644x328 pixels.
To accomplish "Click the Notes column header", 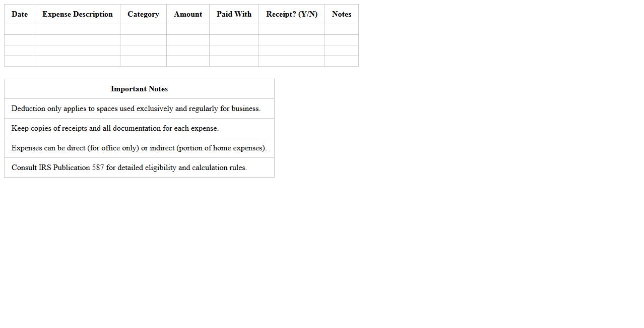I will tap(342, 14).
